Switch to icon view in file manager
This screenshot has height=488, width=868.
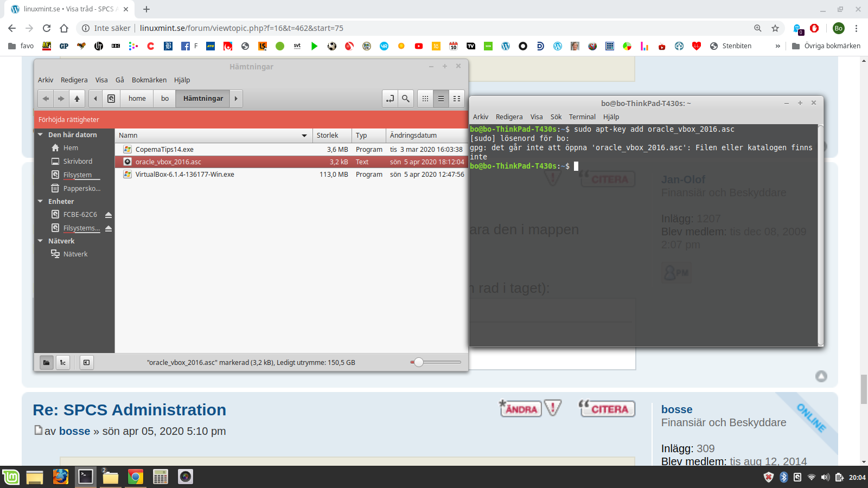tap(425, 99)
